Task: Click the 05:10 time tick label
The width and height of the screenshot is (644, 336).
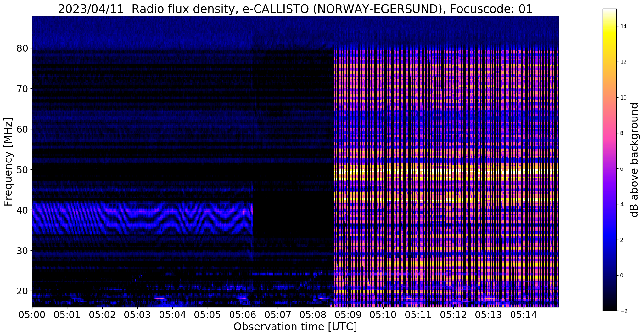Action: (383, 315)
